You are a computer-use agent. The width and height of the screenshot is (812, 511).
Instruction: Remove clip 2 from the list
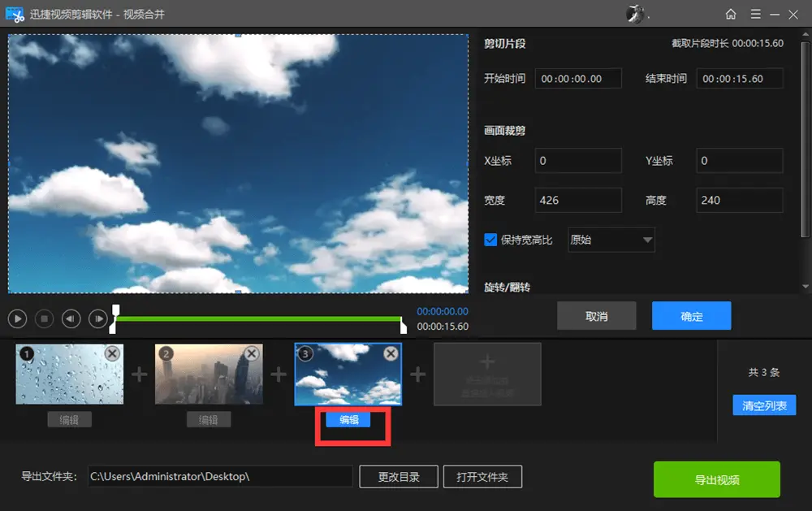pyautogui.click(x=252, y=353)
